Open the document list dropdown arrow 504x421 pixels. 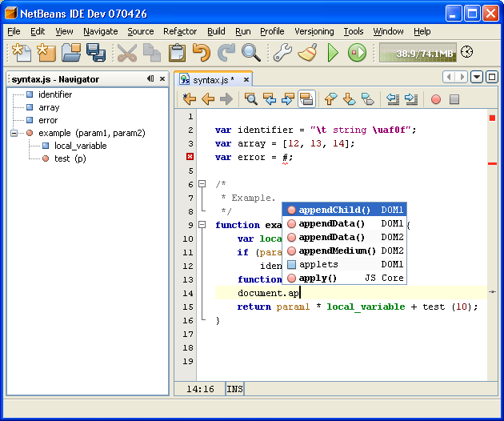click(477, 77)
